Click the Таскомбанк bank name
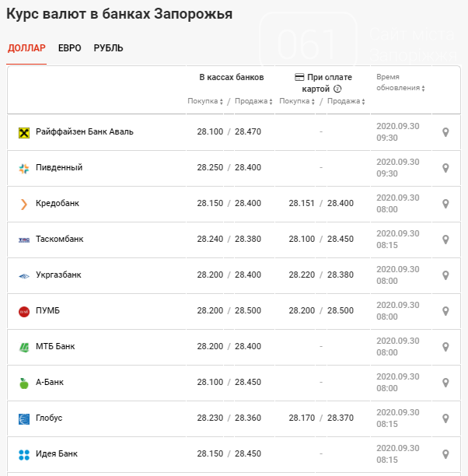The width and height of the screenshot is (468, 476). coord(59,240)
